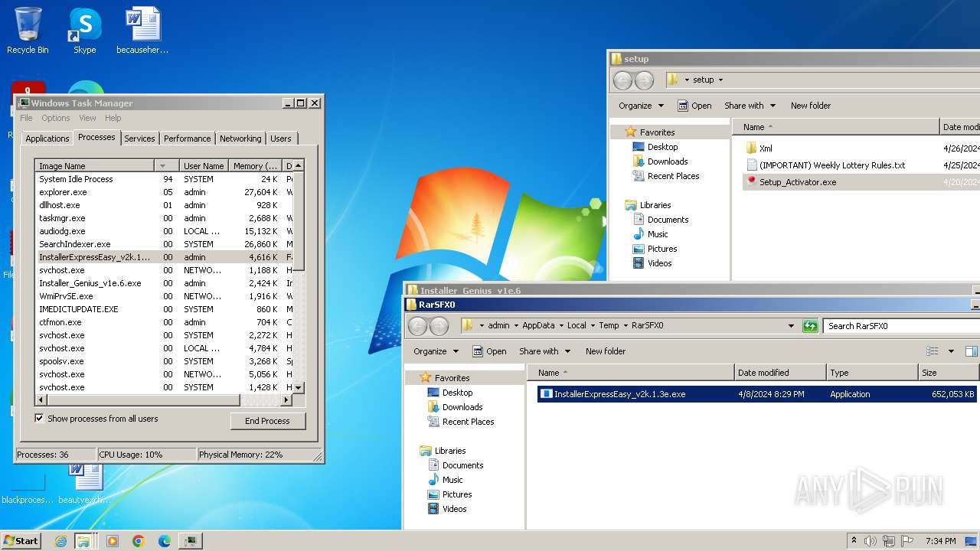980x551 pixels.
Task: Switch to the Users tab
Action: [280, 139]
